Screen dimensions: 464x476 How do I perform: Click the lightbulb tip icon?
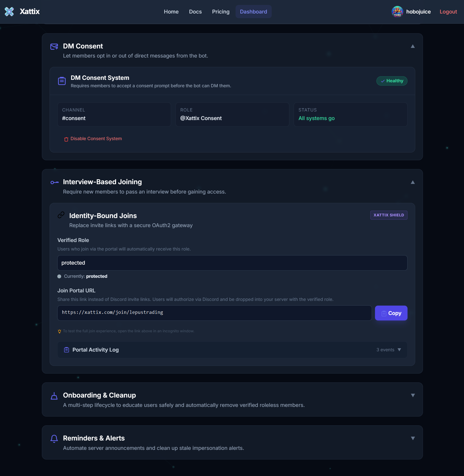[60, 331]
